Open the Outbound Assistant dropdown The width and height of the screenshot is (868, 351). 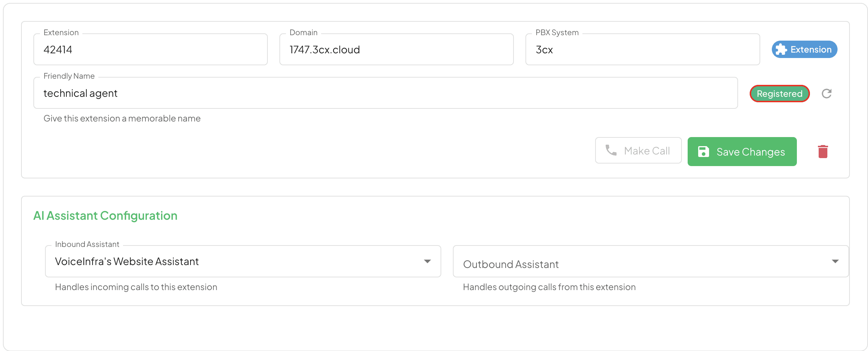(646, 261)
